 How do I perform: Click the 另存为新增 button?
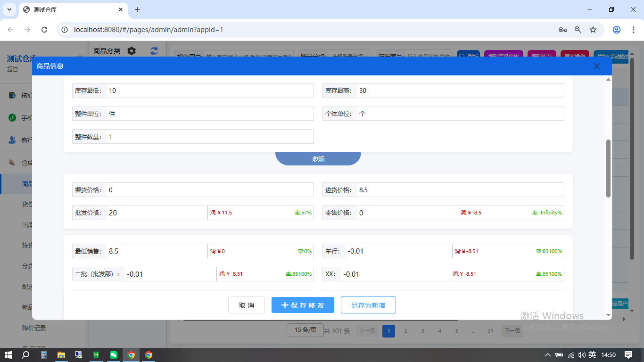tap(368, 305)
